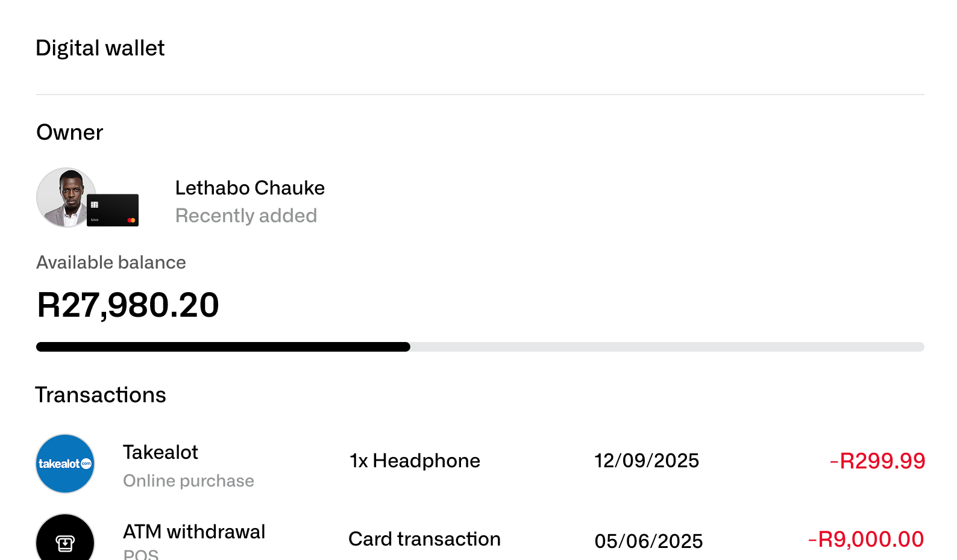Select the Recently added status label
Image resolution: width=957 pixels, height=560 pixels.
[246, 216]
